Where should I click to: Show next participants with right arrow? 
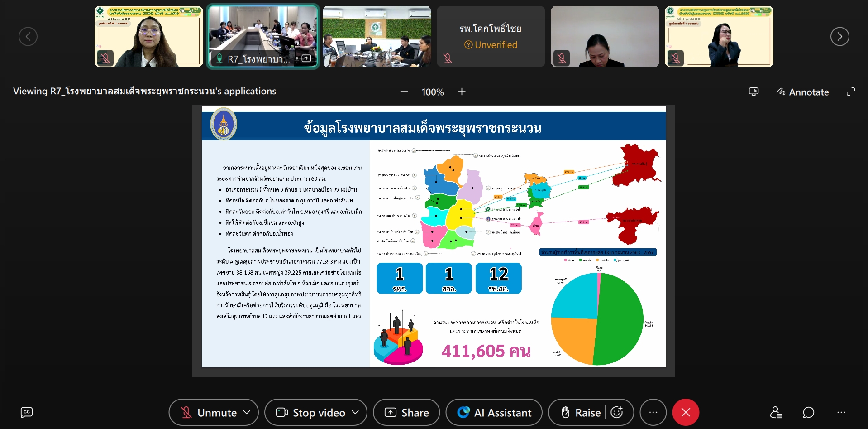point(839,37)
